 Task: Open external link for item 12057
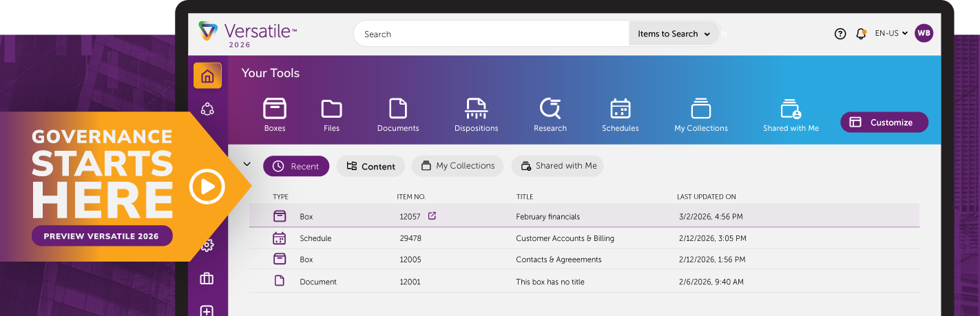(x=432, y=216)
